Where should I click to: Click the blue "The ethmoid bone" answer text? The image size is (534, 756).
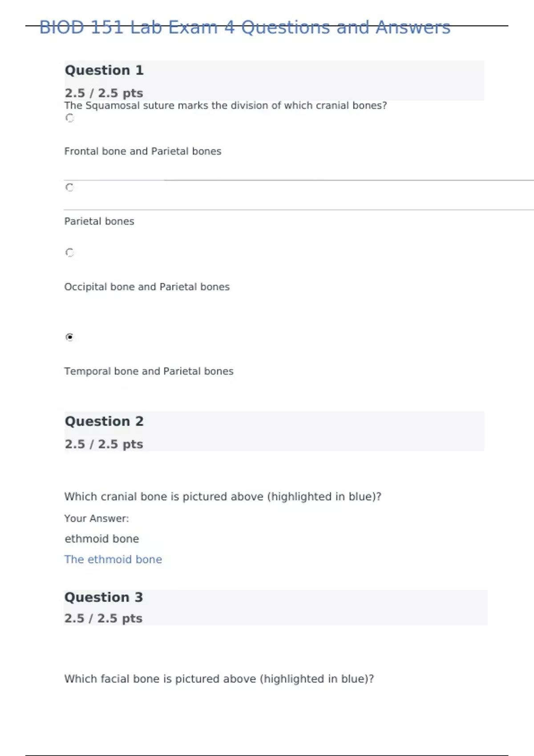coord(113,559)
